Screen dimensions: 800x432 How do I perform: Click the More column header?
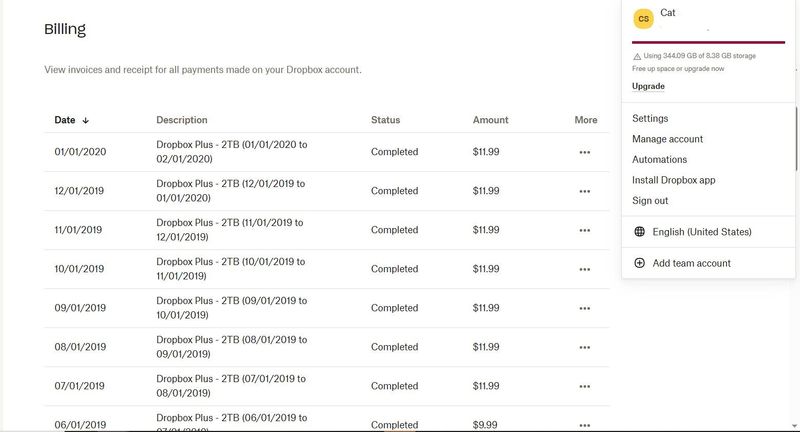[x=586, y=120]
